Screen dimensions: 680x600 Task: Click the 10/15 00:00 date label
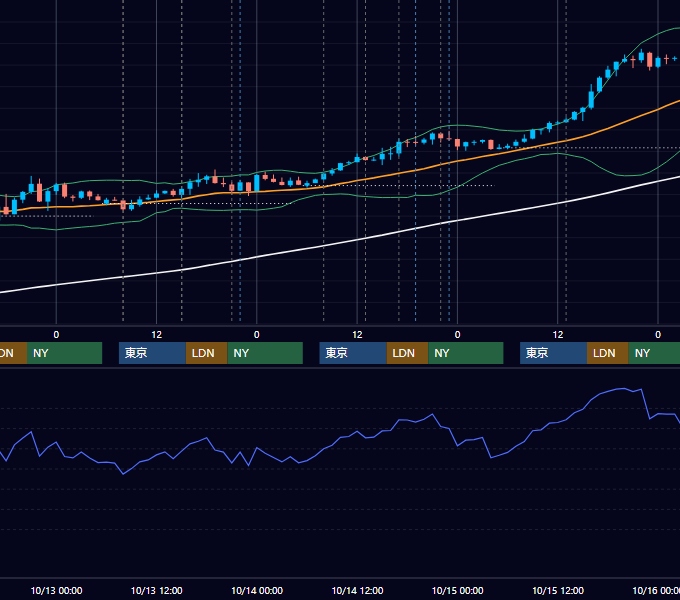(x=458, y=590)
